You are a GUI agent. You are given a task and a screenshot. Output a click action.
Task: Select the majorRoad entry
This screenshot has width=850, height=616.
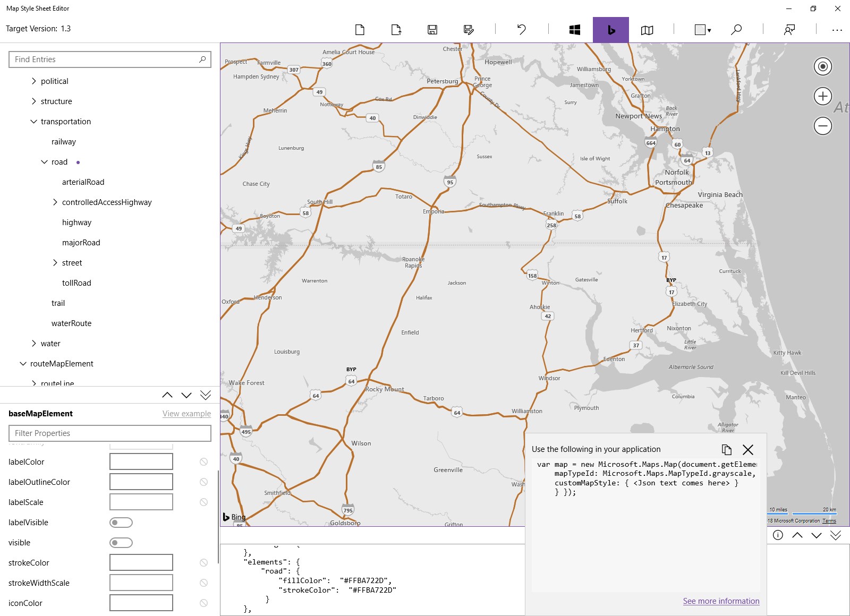click(x=81, y=243)
